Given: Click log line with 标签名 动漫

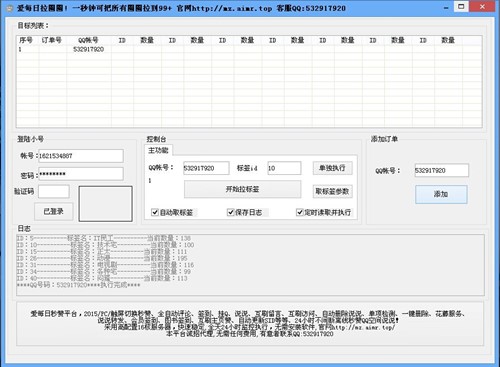Looking at the screenshot, I should click(102, 258).
